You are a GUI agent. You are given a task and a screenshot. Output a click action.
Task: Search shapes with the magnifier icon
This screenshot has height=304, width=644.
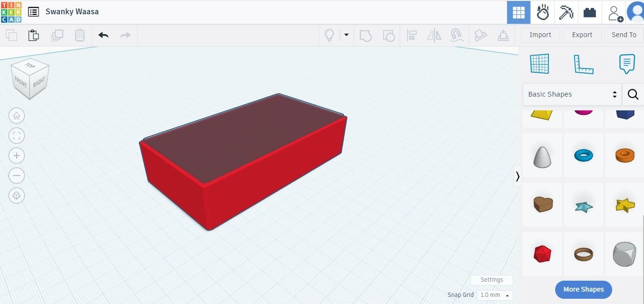pyautogui.click(x=633, y=94)
